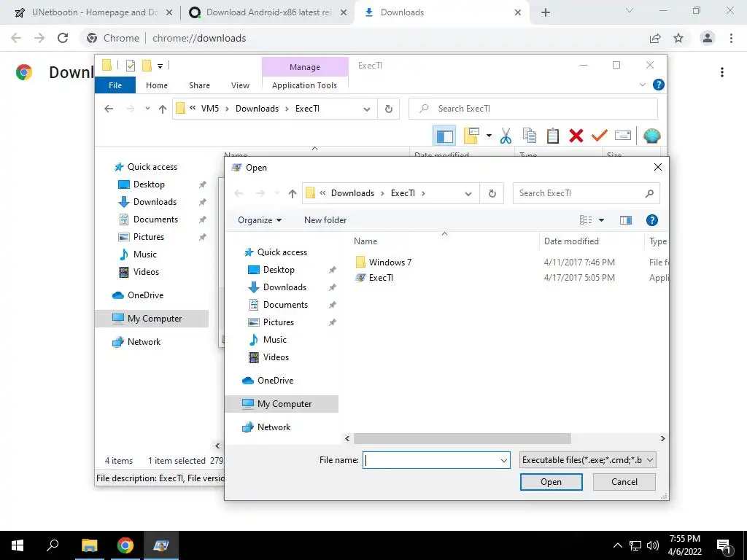Image resolution: width=747 pixels, height=560 pixels.
Task: Click the blue help icon in Open dialog
Action: click(651, 220)
